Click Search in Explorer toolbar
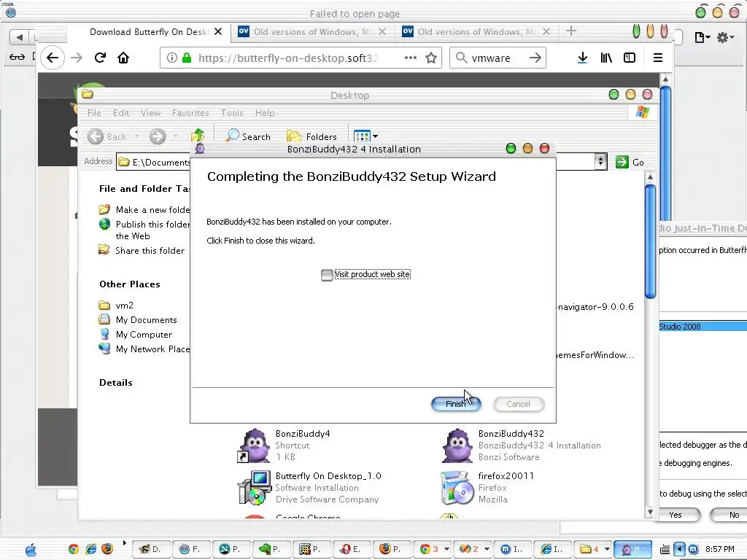This screenshot has width=747, height=560. (248, 136)
